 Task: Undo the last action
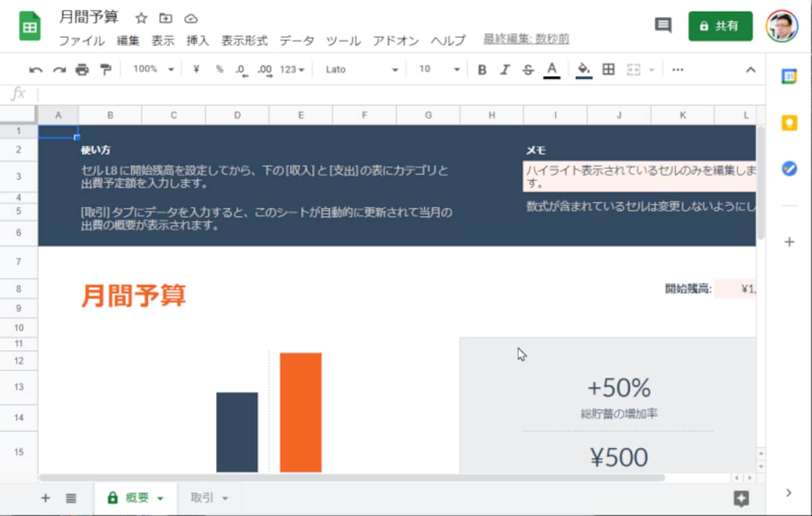36,69
